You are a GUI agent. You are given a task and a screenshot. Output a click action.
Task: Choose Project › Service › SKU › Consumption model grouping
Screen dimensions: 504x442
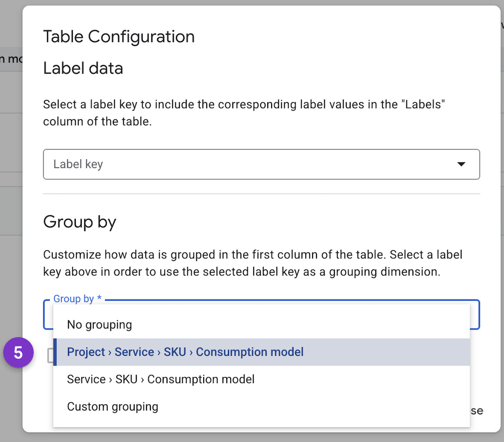coord(184,352)
